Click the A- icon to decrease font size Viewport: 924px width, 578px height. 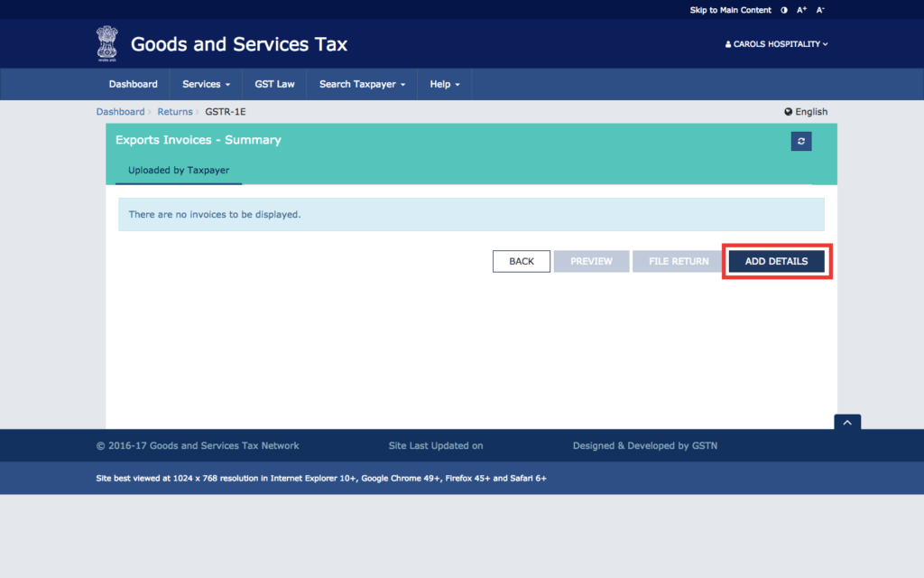click(819, 10)
